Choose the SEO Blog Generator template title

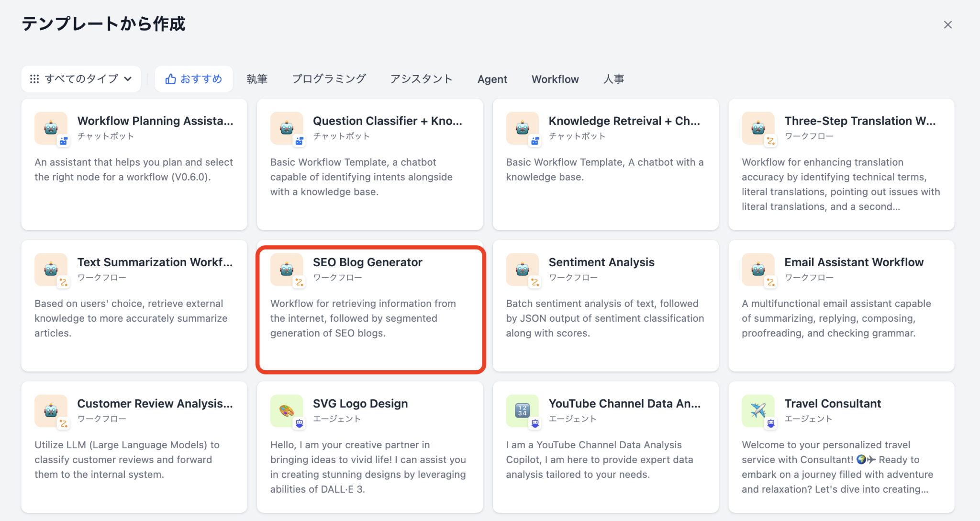(367, 262)
